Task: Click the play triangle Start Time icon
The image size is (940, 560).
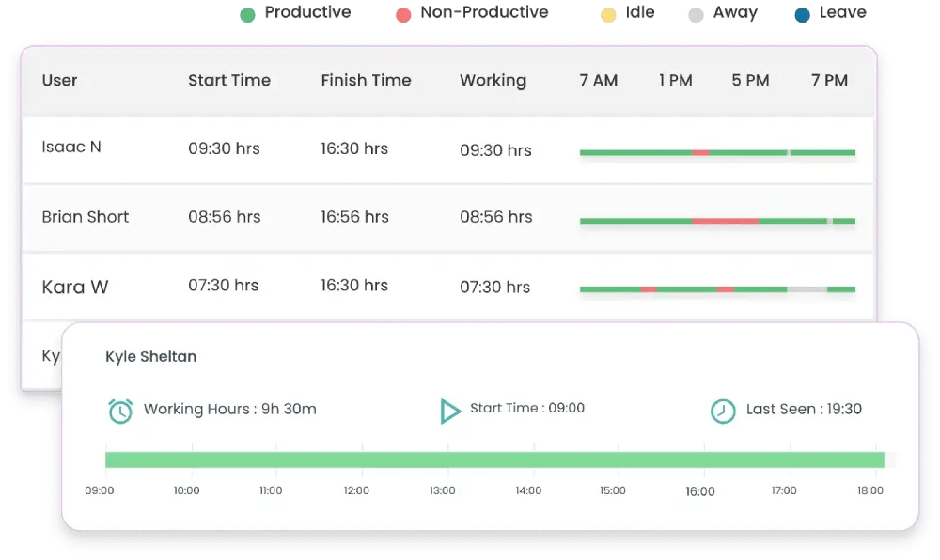Action: 449,409
